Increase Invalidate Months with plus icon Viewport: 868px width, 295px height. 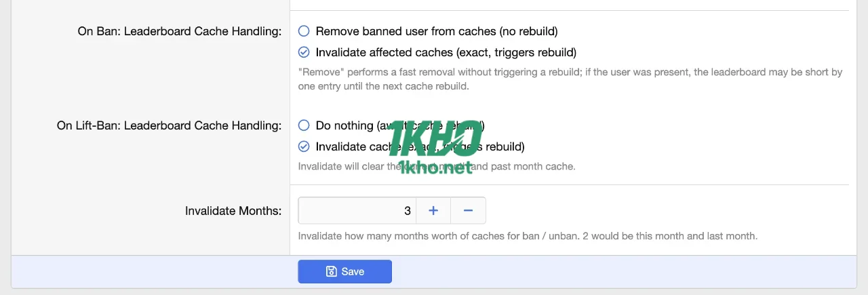click(433, 211)
